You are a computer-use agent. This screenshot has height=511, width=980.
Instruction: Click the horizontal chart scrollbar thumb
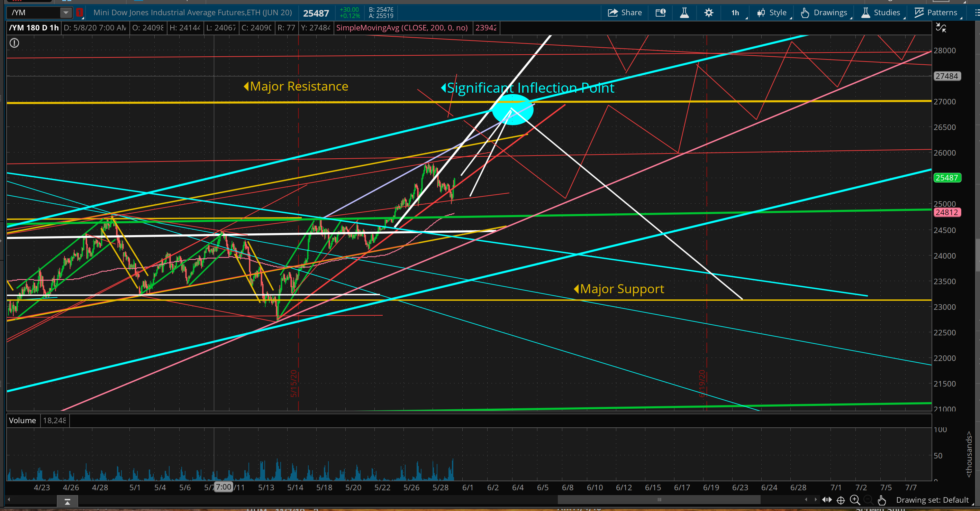(659, 500)
